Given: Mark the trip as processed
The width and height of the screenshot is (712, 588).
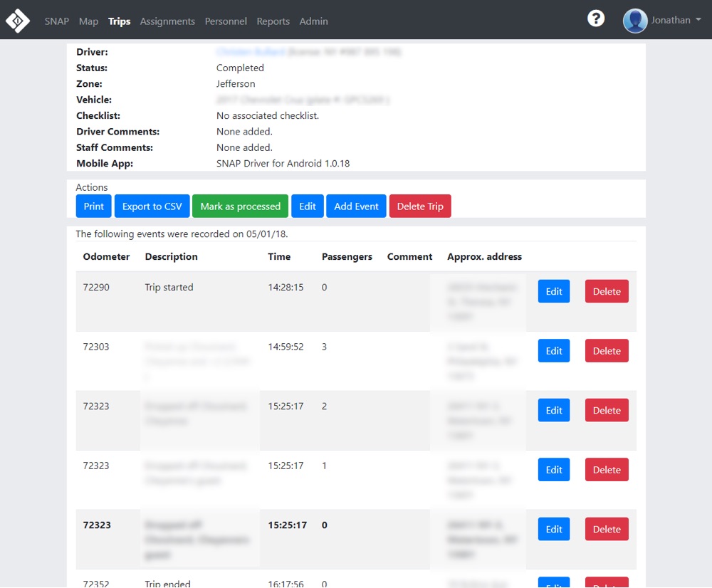Looking at the screenshot, I should [240, 206].
